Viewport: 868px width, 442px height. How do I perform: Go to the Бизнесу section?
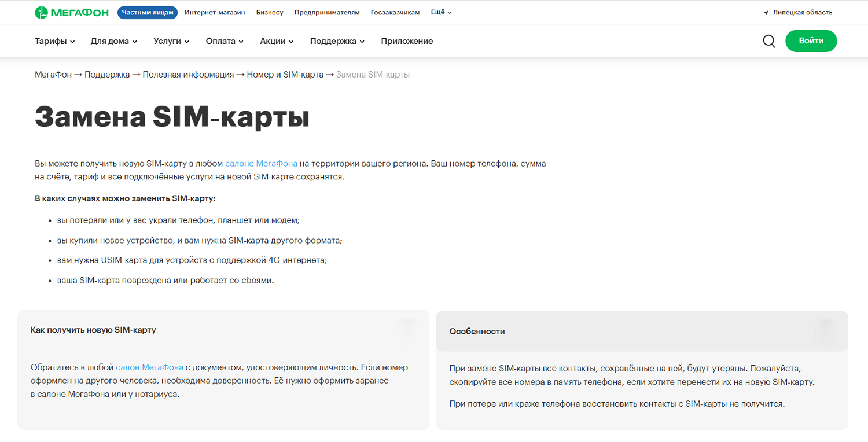coord(270,12)
